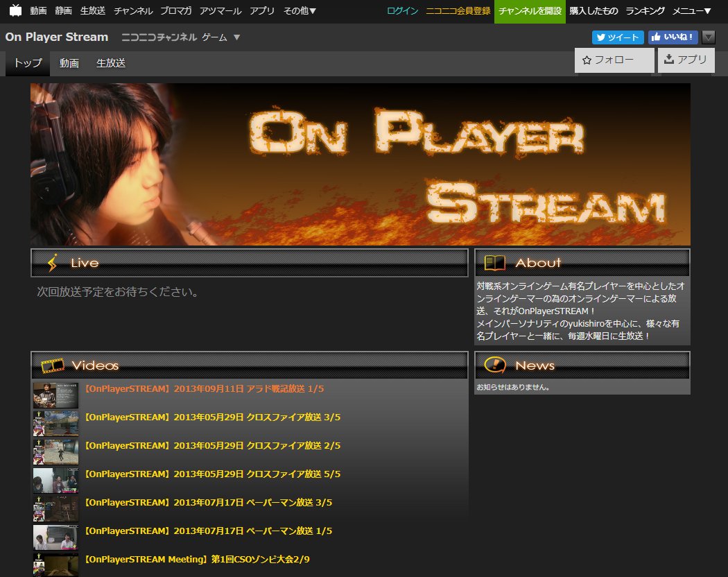The image size is (728, 577).
Task: Click the ログイン link
Action: [402, 11]
